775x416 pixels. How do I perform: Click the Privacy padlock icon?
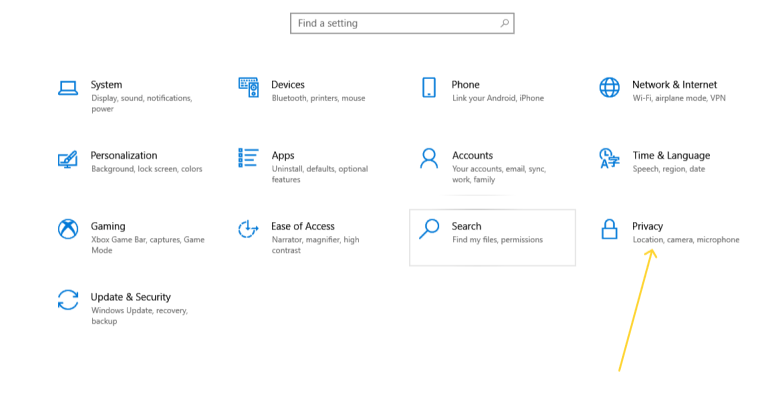[x=609, y=229]
